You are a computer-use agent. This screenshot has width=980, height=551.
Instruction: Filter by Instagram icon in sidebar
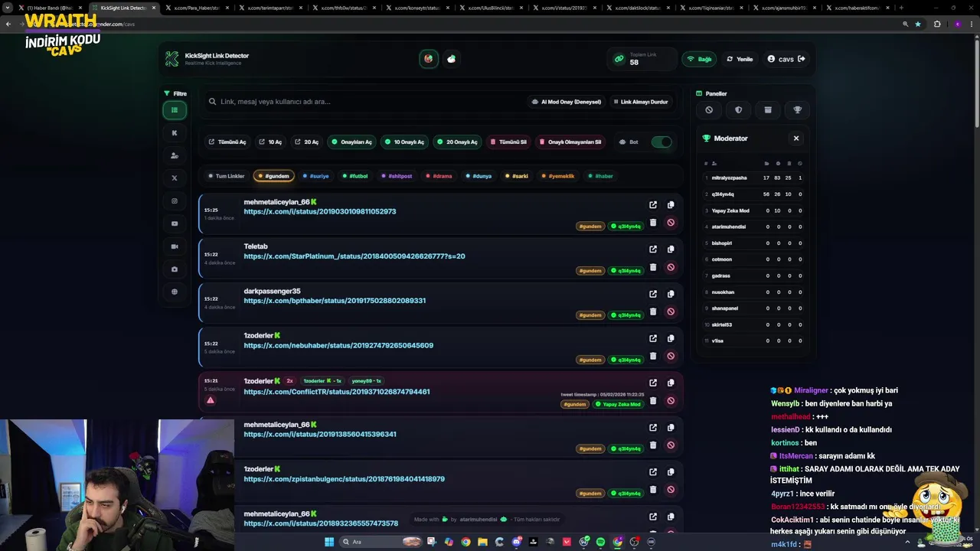tap(175, 201)
